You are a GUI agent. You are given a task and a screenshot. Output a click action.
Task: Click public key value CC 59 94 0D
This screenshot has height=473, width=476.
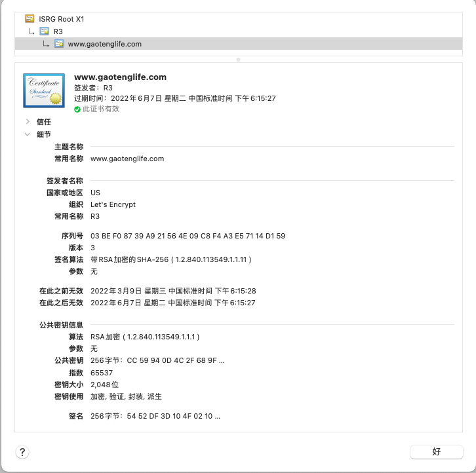[157, 360]
